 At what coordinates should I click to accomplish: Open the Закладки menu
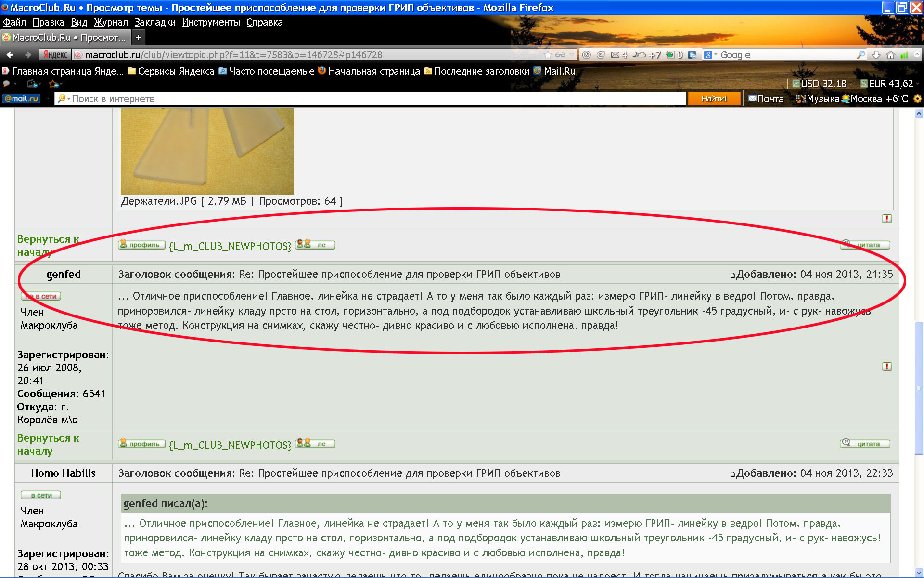pyautogui.click(x=154, y=22)
